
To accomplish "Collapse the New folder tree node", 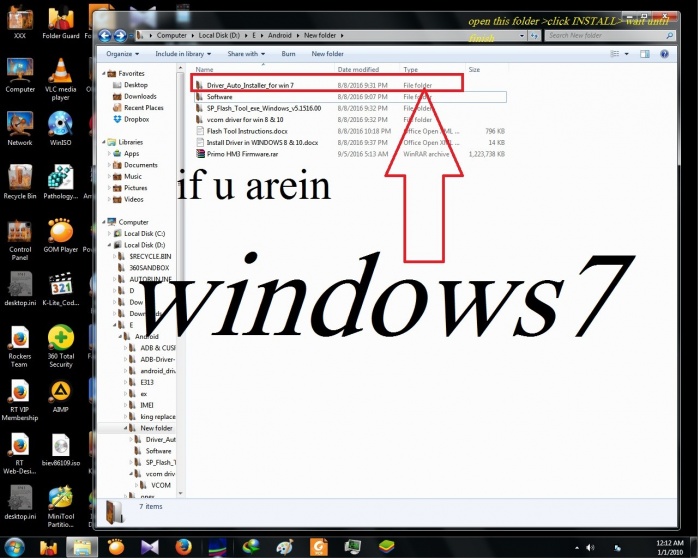I will pos(126,428).
